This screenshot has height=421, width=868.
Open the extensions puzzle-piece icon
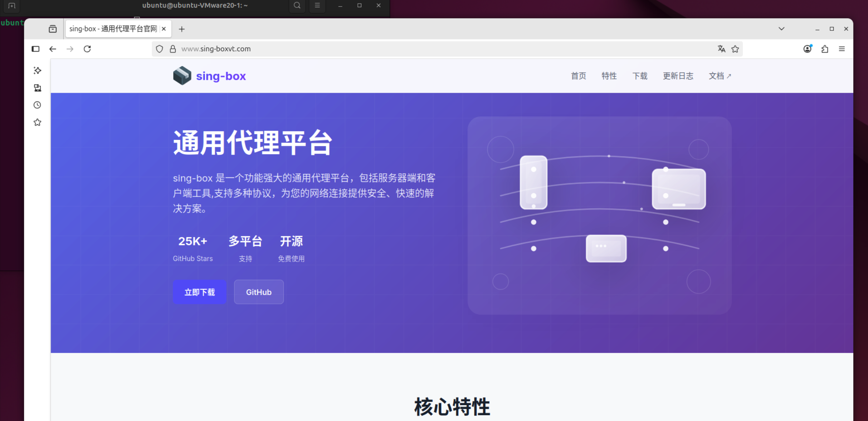click(x=825, y=49)
